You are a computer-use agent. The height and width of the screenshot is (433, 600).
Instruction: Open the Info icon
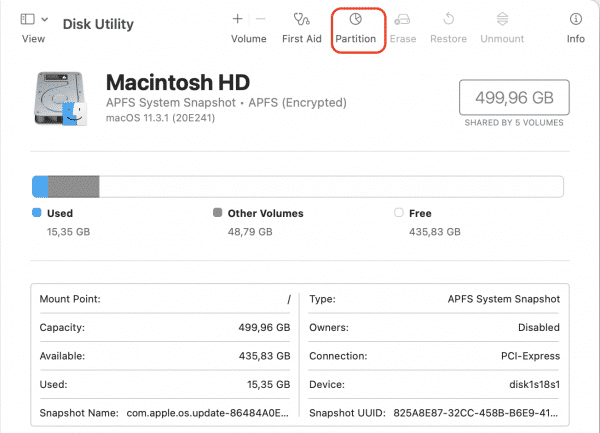point(576,19)
